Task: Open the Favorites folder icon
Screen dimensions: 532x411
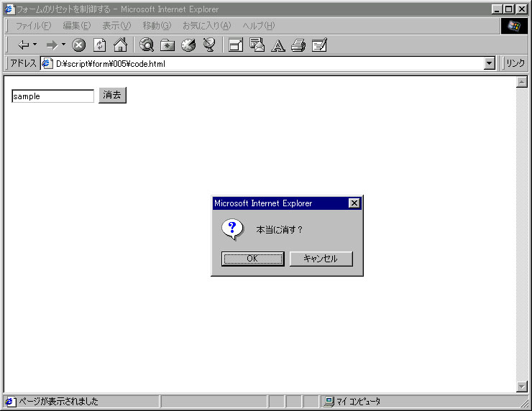Action: click(x=168, y=45)
